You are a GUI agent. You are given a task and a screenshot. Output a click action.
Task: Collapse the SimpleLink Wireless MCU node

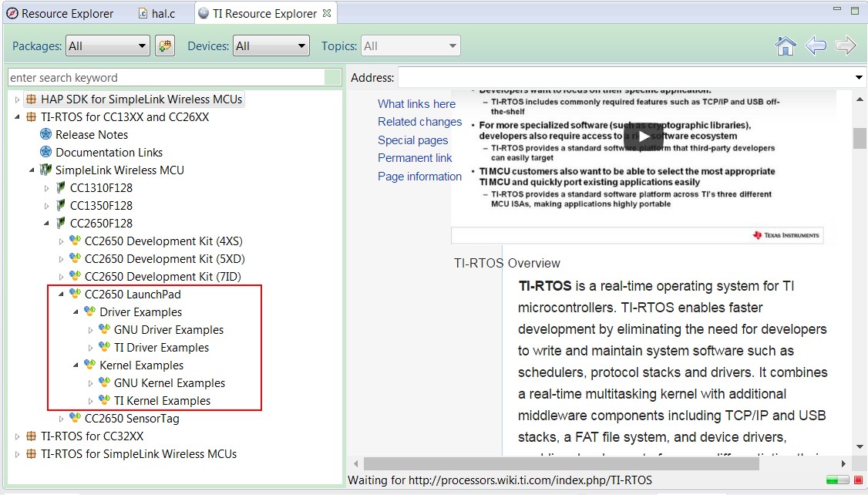pyautogui.click(x=32, y=170)
